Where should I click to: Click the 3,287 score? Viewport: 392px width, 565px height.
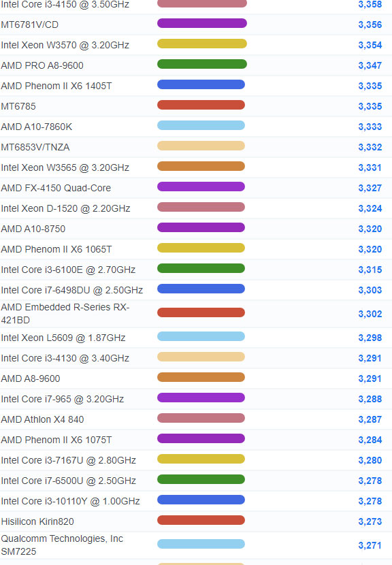point(370,419)
